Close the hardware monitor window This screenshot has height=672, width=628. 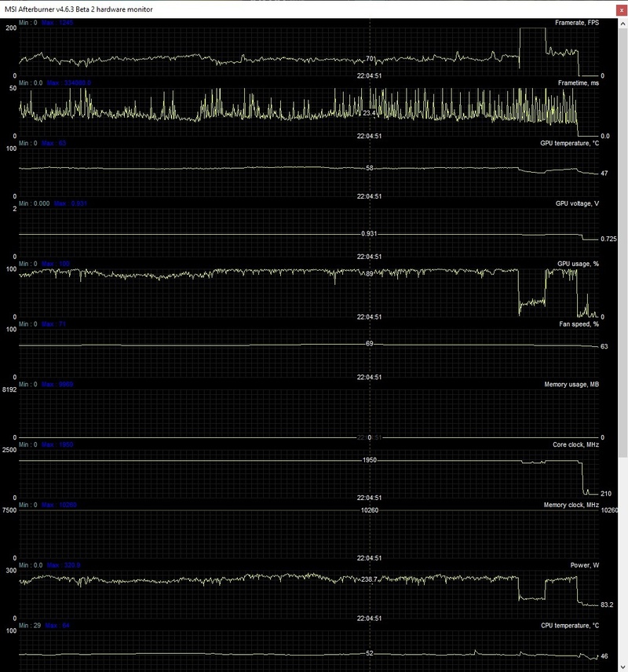(622, 10)
